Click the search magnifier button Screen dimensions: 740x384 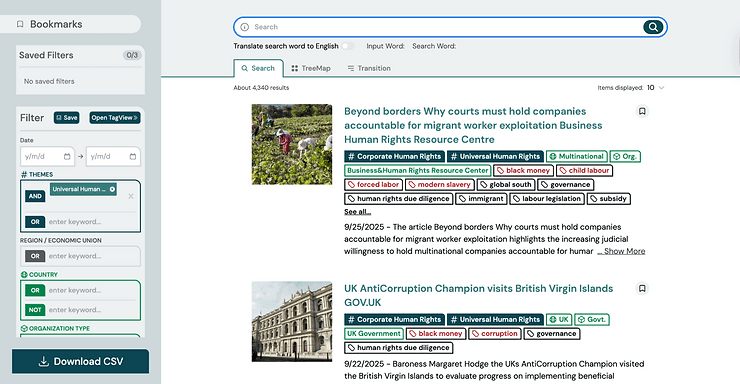click(x=653, y=27)
